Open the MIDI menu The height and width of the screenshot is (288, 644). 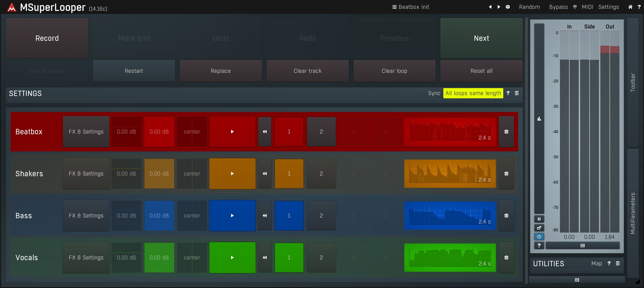(587, 7)
